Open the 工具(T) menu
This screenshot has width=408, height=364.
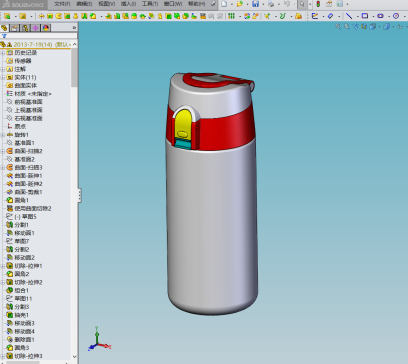click(150, 4)
